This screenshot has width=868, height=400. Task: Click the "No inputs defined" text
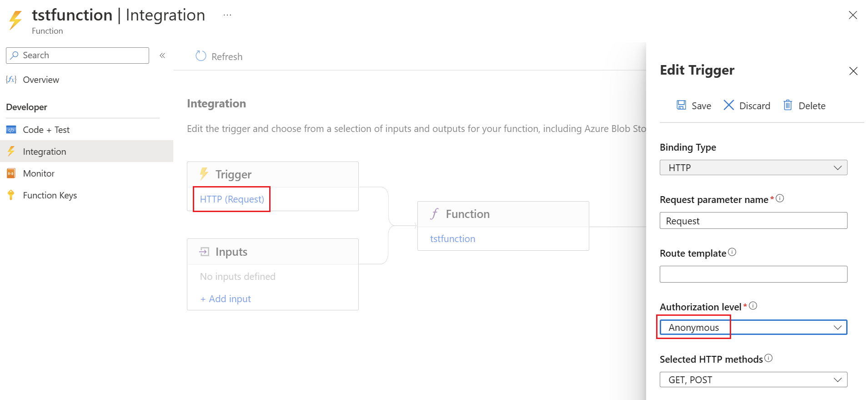(238, 277)
